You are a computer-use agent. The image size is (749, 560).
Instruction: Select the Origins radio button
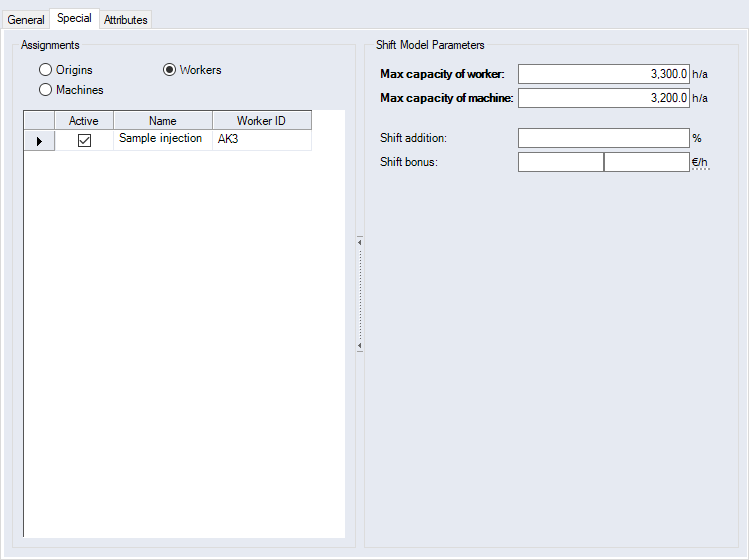click(x=45, y=70)
